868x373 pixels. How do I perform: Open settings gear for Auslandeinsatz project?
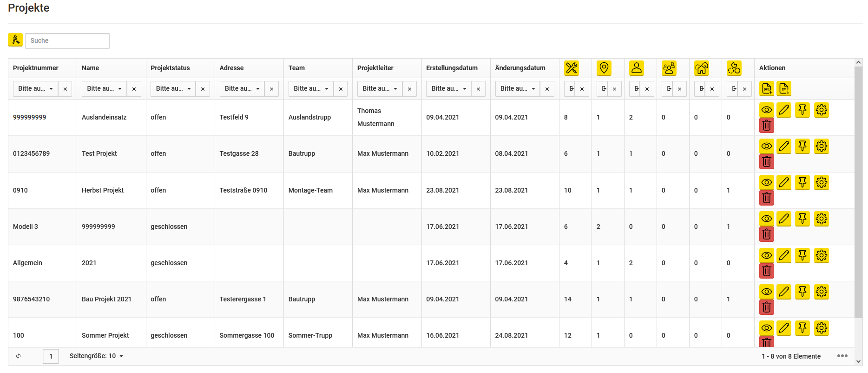822,110
